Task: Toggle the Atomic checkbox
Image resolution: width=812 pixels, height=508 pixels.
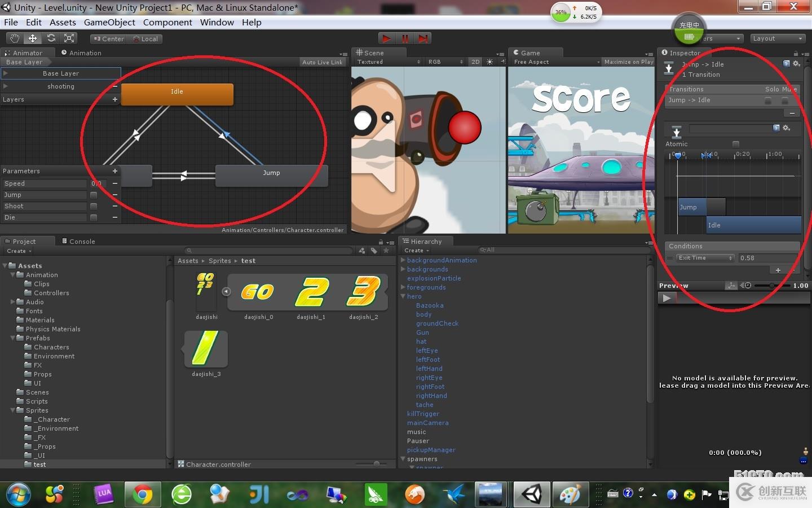Action: pyautogui.click(x=735, y=144)
